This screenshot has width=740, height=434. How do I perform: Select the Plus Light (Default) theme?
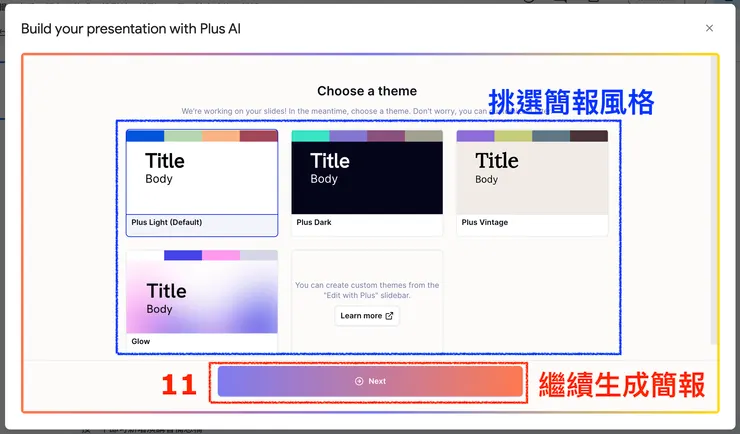(202, 183)
